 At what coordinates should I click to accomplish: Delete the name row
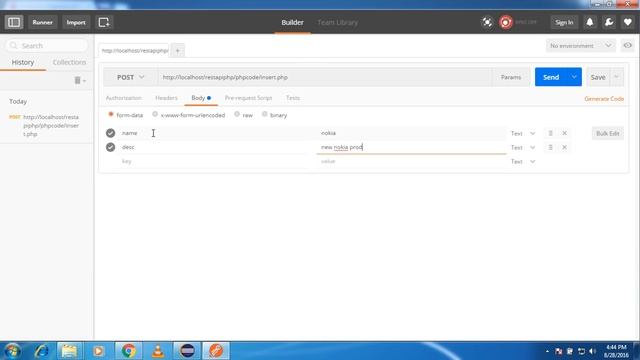(564, 133)
